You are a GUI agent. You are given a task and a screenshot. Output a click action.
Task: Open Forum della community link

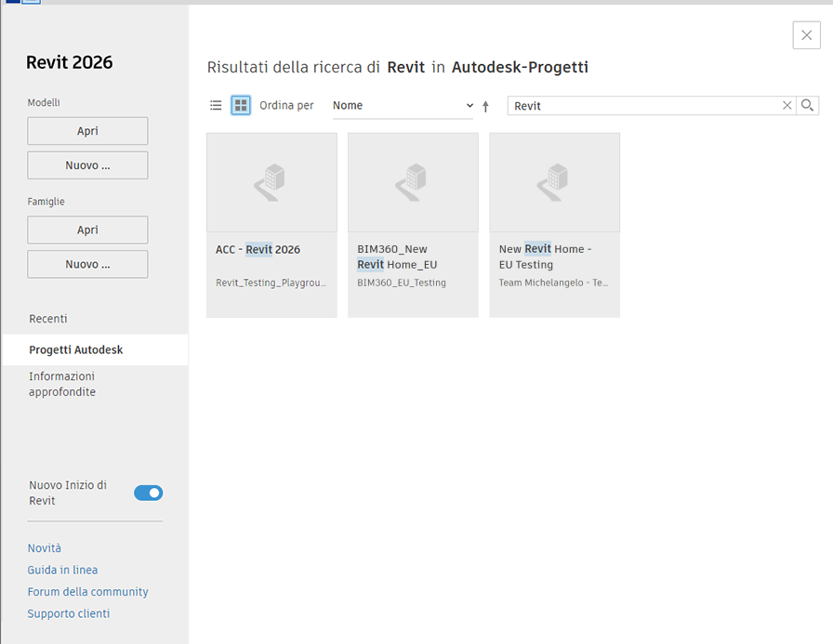point(87,591)
